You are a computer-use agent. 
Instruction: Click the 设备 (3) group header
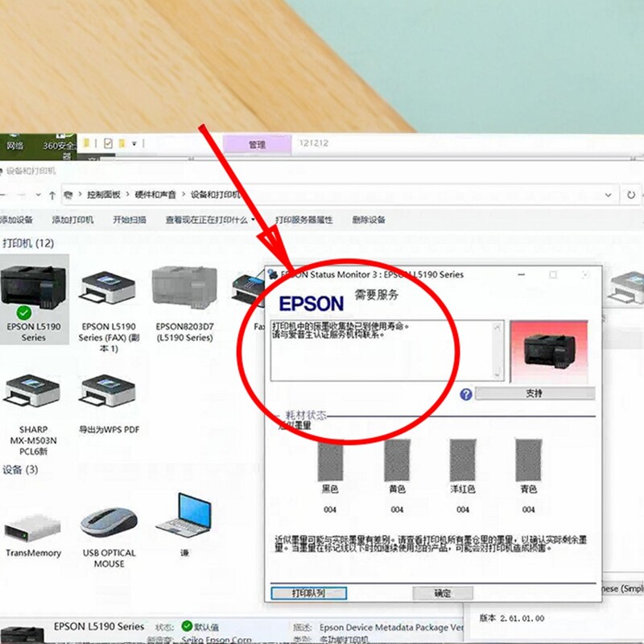[21, 469]
